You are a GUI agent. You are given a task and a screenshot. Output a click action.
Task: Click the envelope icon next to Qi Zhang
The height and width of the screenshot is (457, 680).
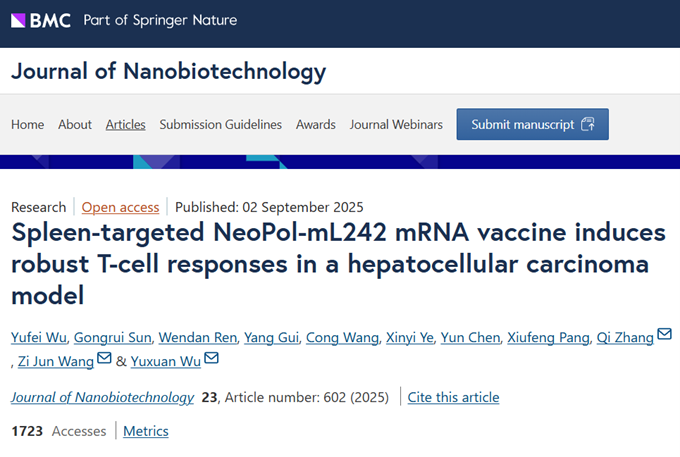pyautogui.click(x=664, y=334)
